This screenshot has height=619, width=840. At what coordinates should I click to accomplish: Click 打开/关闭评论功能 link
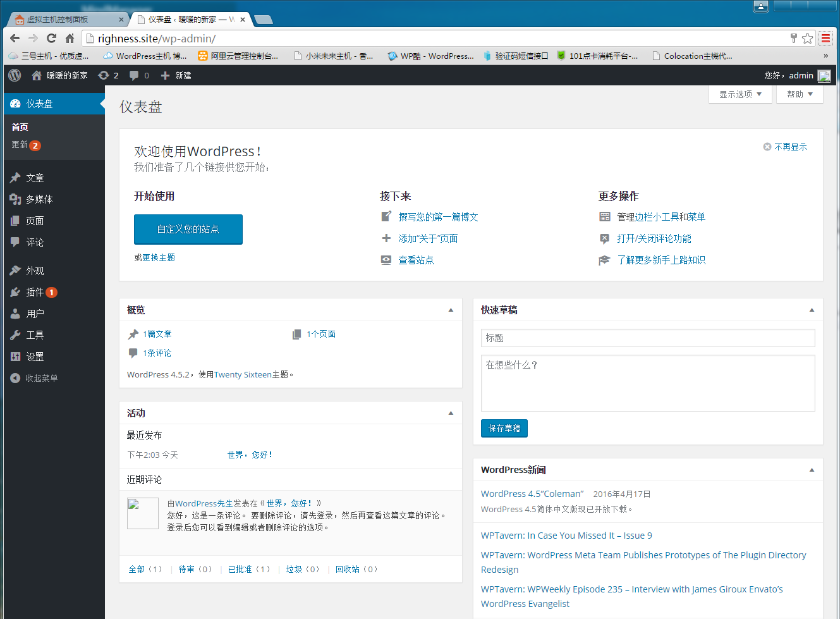pos(654,238)
